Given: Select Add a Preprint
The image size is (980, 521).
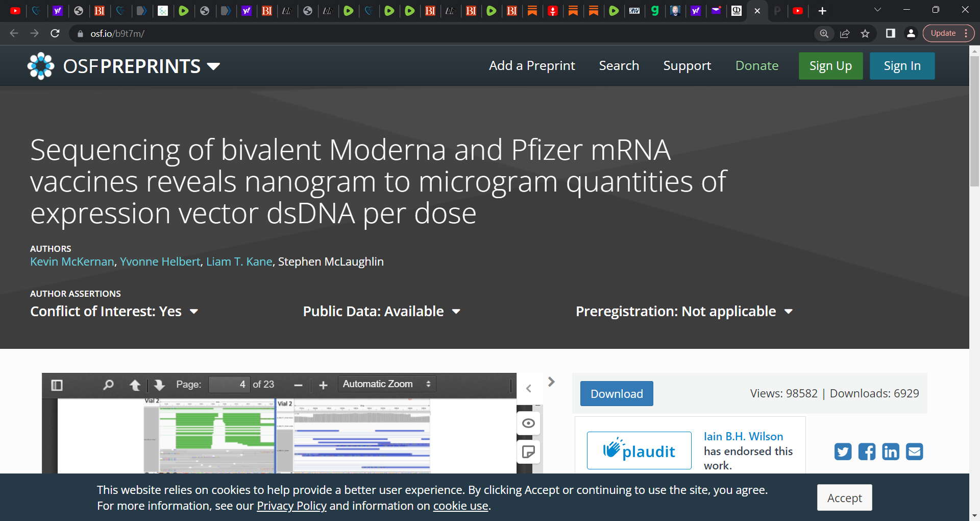Looking at the screenshot, I should tap(532, 66).
